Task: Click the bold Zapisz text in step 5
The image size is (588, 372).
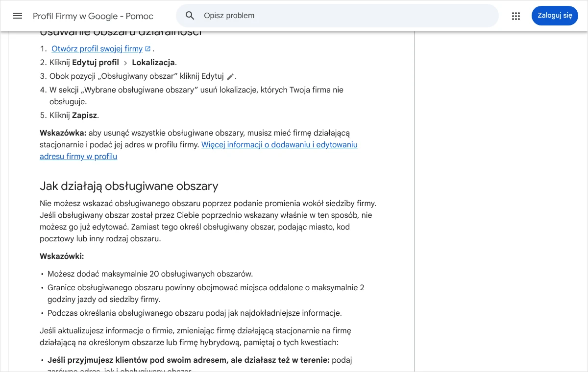Action: pyautogui.click(x=84, y=116)
